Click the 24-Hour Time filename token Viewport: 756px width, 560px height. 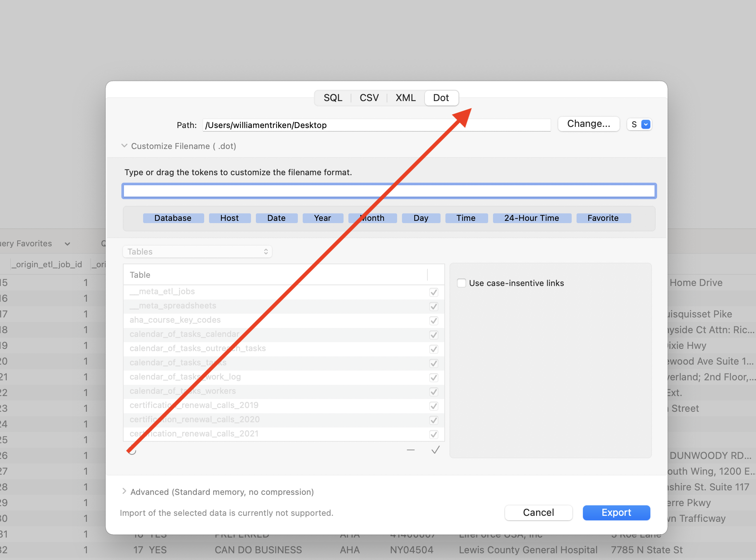point(531,218)
